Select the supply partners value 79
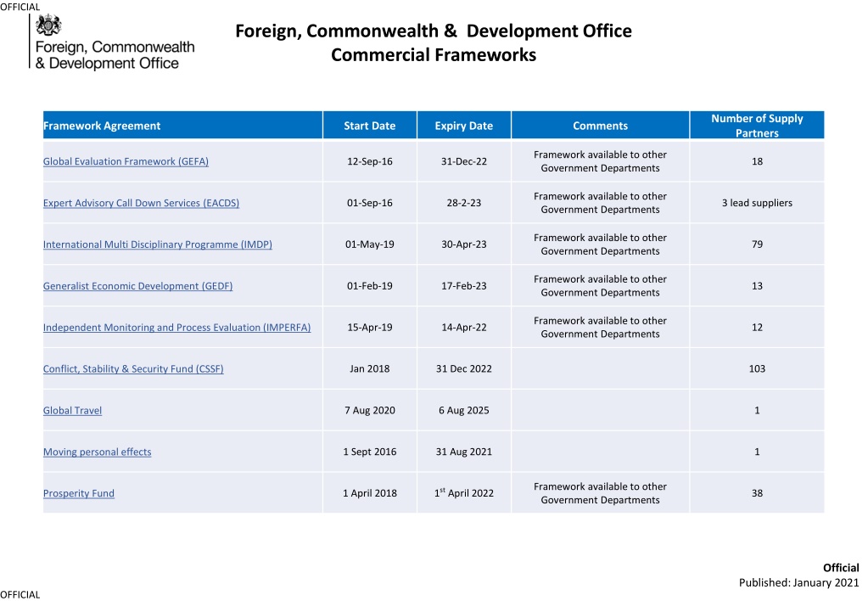The width and height of the screenshot is (868, 601). pos(758,244)
